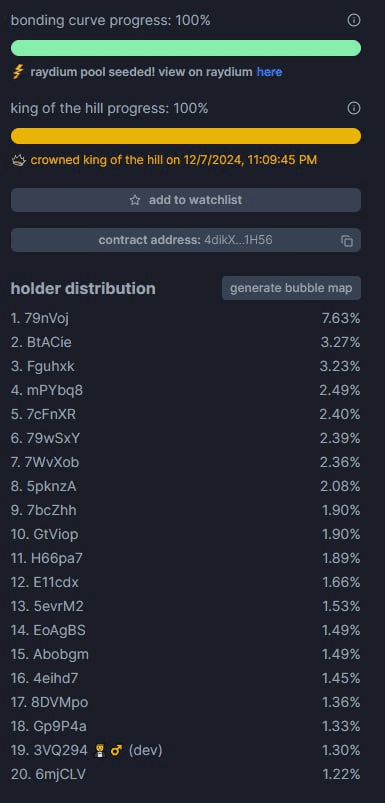Generate the bubble map
Image resolution: width=385 pixels, height=803 pixels.
pyautogui.click(x=291, y=288)
